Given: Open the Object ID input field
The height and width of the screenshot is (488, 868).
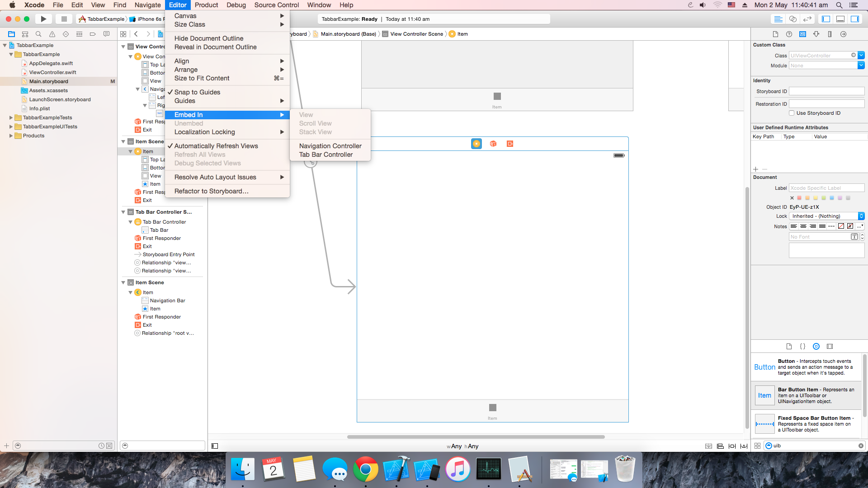Looking at the screenshot, I should (825, 207).
